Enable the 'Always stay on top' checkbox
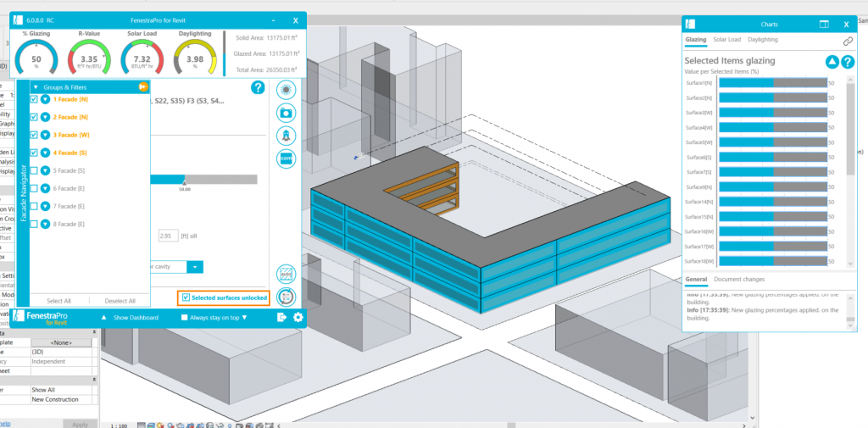This screenshot has width=868, height=428. 184,318
